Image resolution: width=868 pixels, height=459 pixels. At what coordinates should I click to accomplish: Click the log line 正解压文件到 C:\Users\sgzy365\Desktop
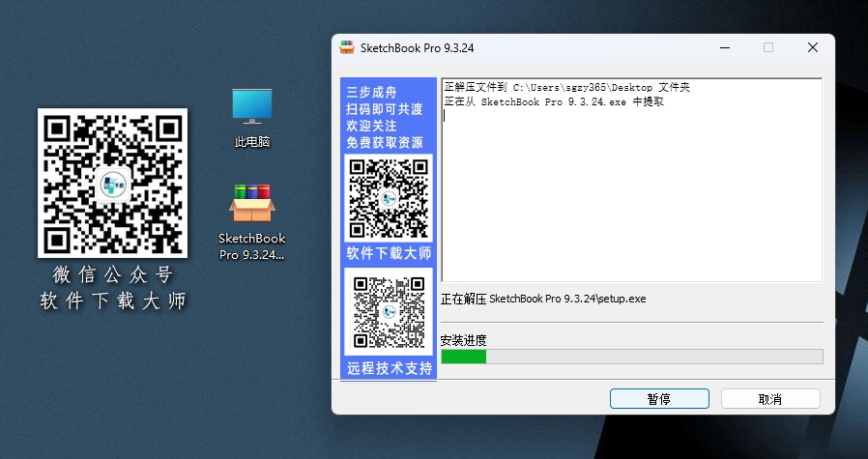[x=567, y=88]
